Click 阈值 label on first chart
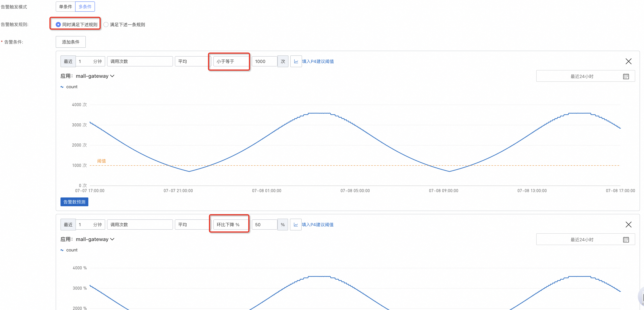The image size is (644, 310). coord(102,161)
